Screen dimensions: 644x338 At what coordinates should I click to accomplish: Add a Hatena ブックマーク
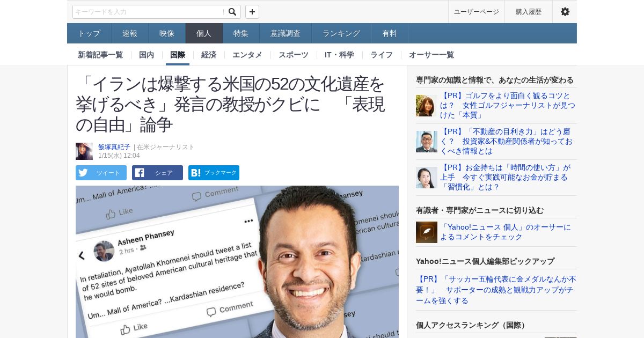[214, 173]
